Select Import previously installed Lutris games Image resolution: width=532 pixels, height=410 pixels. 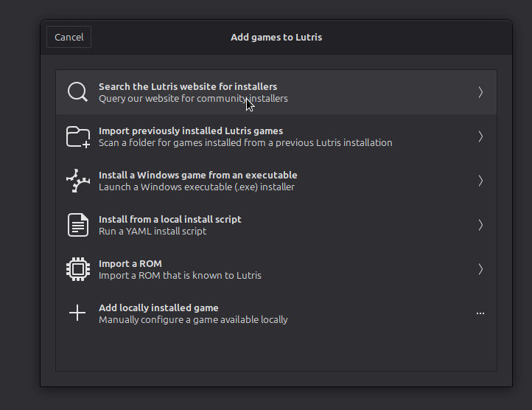pos(276,136)
